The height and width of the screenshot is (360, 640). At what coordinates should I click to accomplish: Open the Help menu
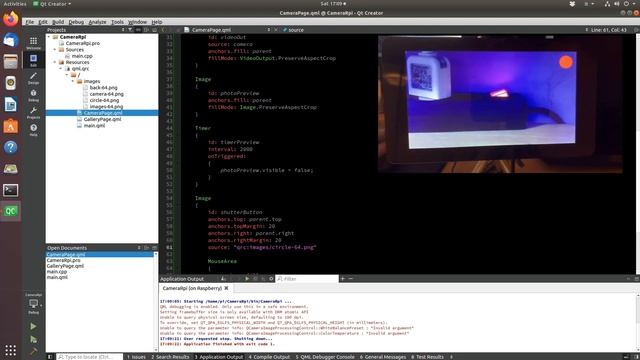pos(157,22)
